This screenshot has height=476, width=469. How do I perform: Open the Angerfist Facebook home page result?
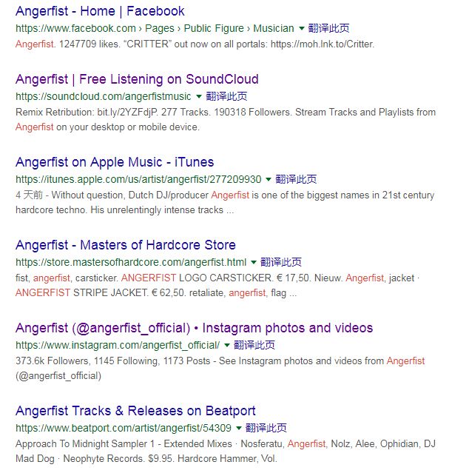(x=100, y=12)
